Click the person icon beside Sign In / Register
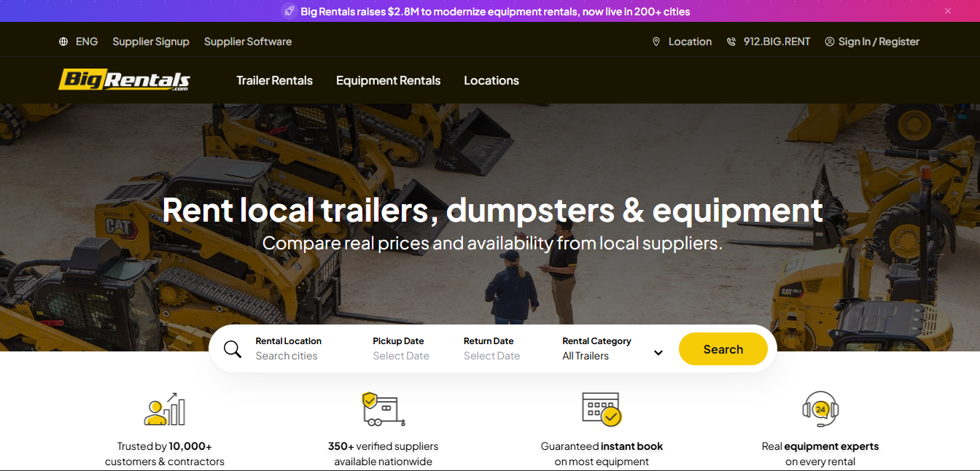Viewport: 980px width, 471px height. [829, 42]
